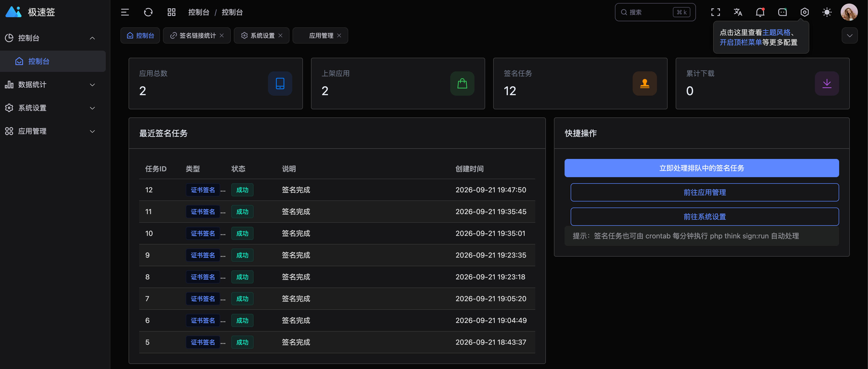Click the 证书签名 tag in task 7 row
Viewport: 868px width, 369px height.
pyautogui.click(x=203, y=299)
